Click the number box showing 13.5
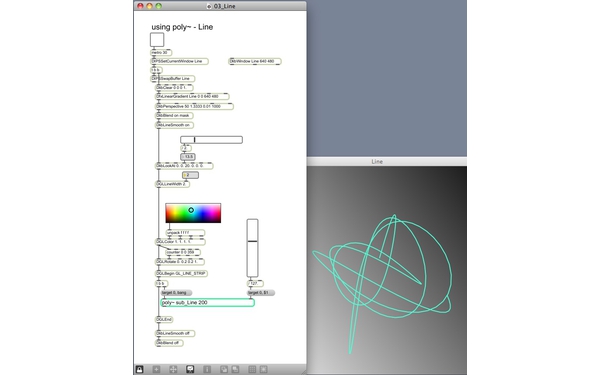Image resolution: width=600 pixels, height=375 pixels. click(188, 157)
